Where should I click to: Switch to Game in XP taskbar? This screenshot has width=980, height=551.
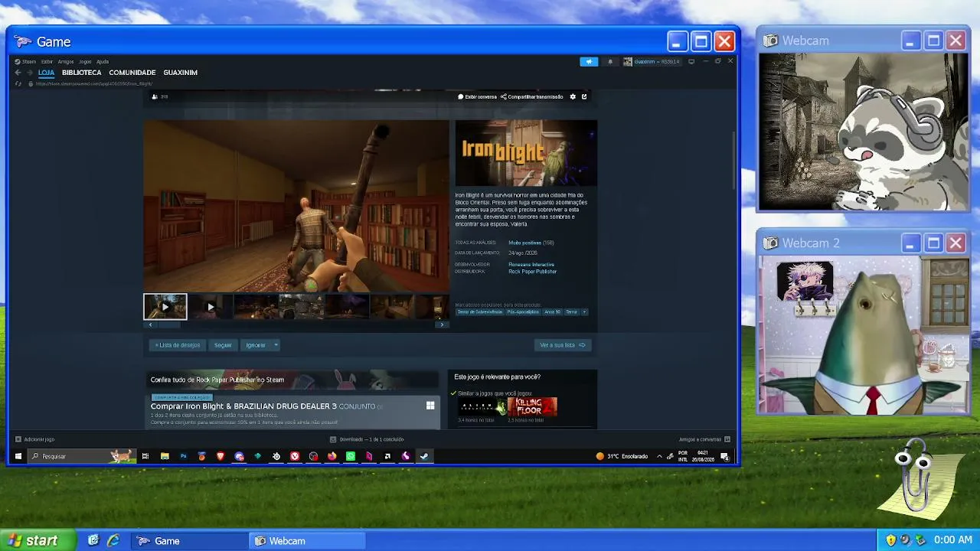[189, 541]
